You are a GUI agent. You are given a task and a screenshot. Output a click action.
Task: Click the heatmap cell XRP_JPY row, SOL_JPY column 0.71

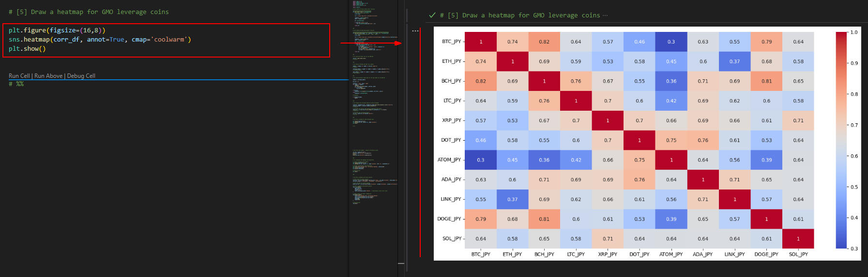[x=798, y=120]
